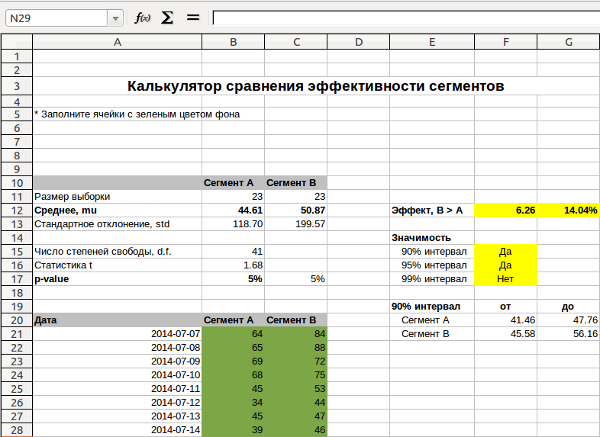Image resolution: width=600 pixels, height=437 pixels.
Task: Click yellow cell with 6.26
Action: point(506,210)
